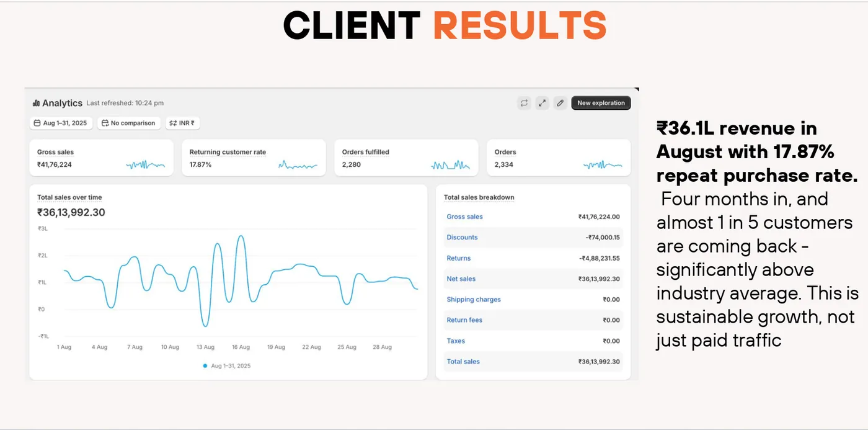Click the Taxes link
Screen dimensions: 868x430
coord(456,341)
